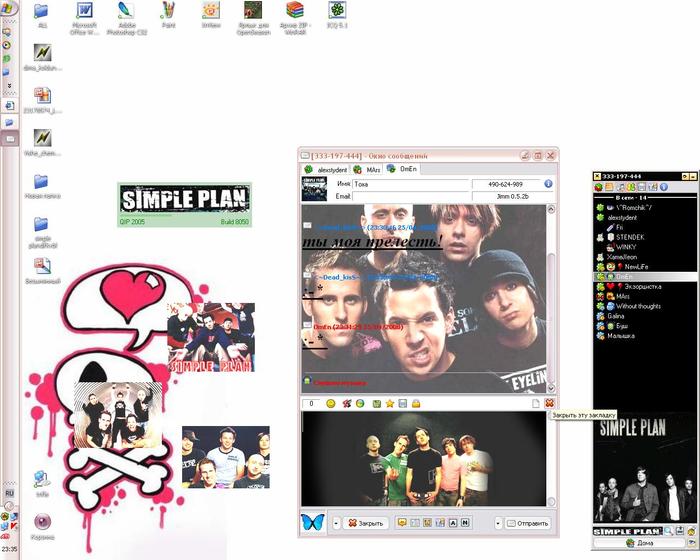The image size is (700, 560).
Task: Open the WinRAR archive desktop shortcut
Action: click(295, 18)
